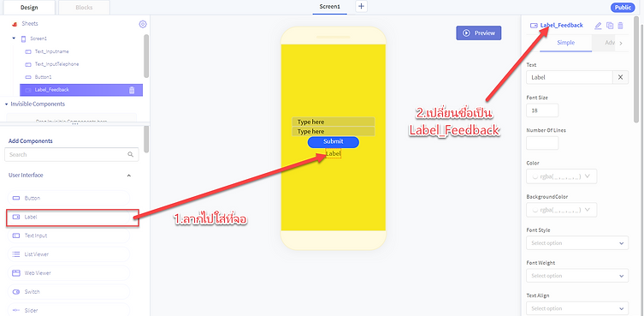
Task: Click the first Type here input on phone
Action: pyautogui.click(x=333, y=122)
